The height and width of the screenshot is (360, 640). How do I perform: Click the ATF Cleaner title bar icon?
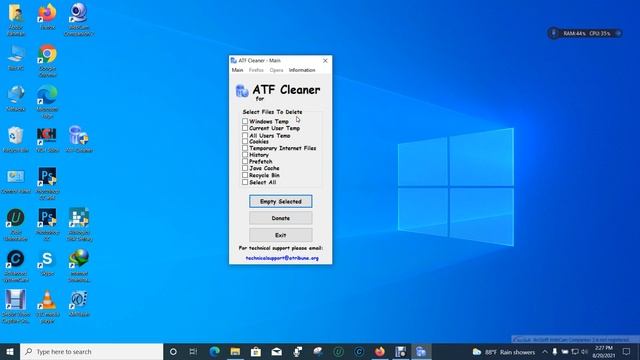click(234, 60)
